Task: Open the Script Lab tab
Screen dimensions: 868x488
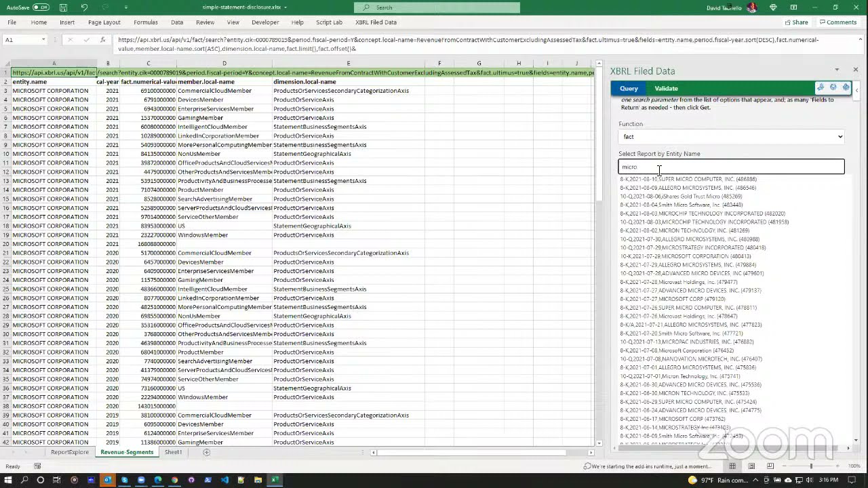Action: tap(329, 22)
